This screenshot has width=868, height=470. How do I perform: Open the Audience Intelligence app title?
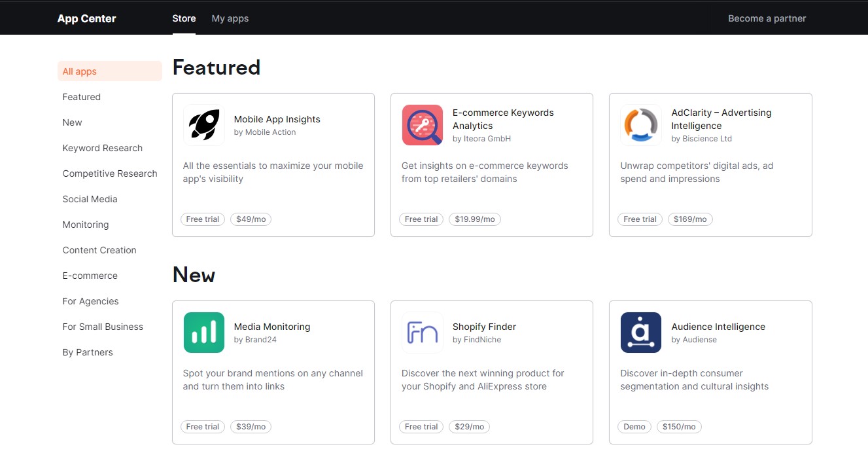click(718, 327)
